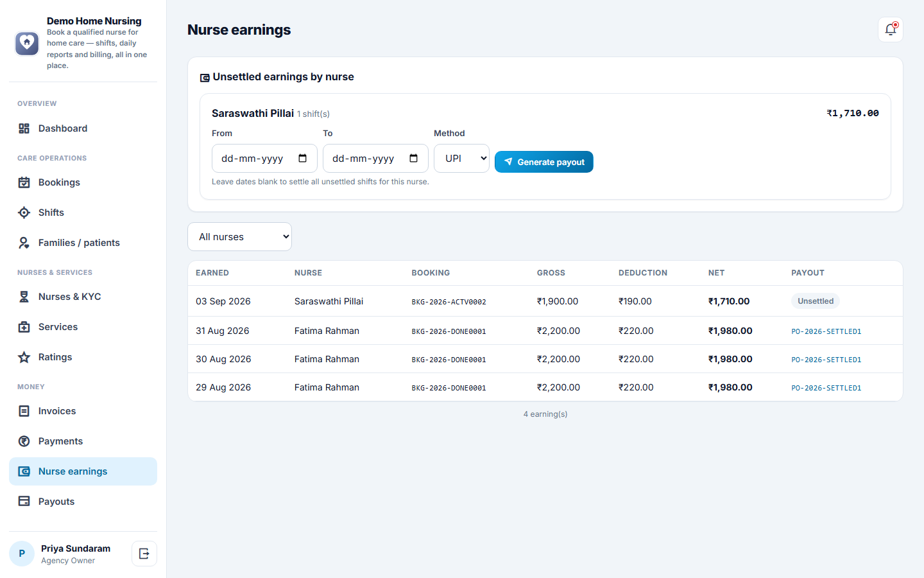Open the To date calendar picker icon
Viewport: 924px width, 578px height.
pos(414,158)
